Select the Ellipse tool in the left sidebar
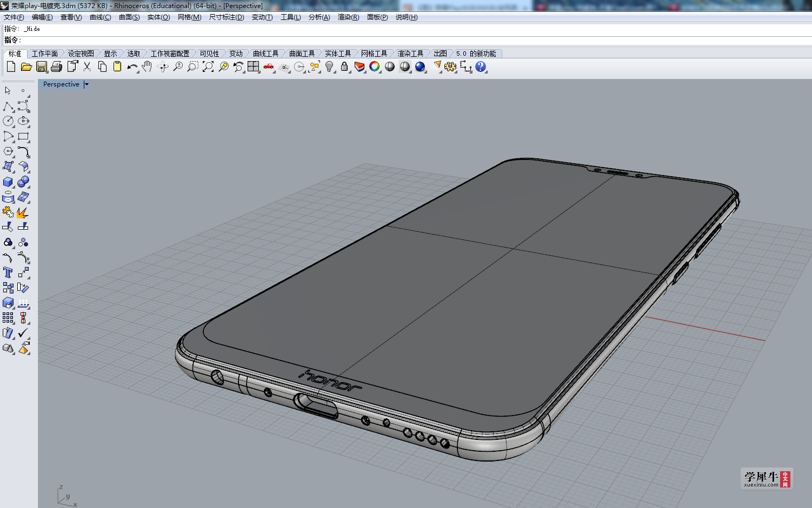Image resolution: width=812 pixels, height=508 pixels. (23, 121)
